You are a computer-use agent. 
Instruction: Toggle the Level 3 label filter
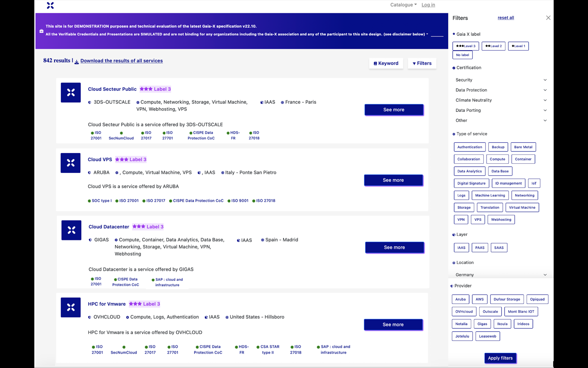click(465, 46)
